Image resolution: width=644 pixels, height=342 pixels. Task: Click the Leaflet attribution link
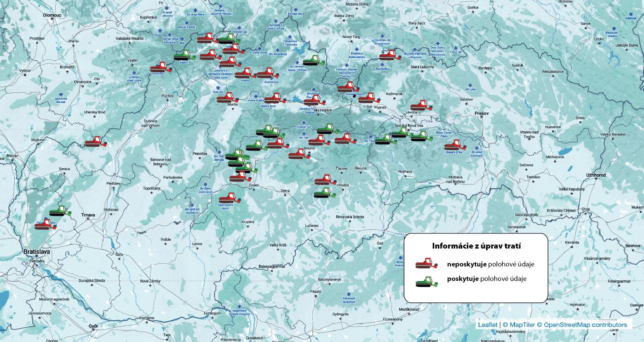488,325
